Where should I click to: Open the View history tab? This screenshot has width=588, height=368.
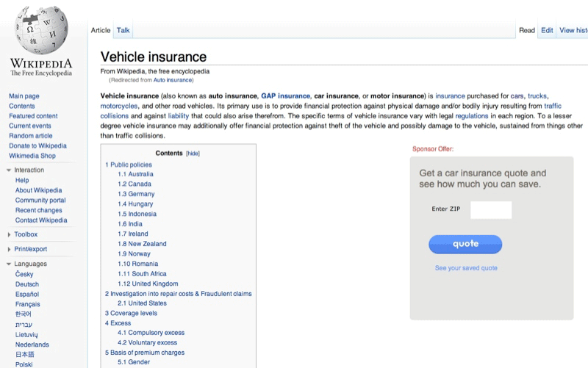click(x=573, y=30)
